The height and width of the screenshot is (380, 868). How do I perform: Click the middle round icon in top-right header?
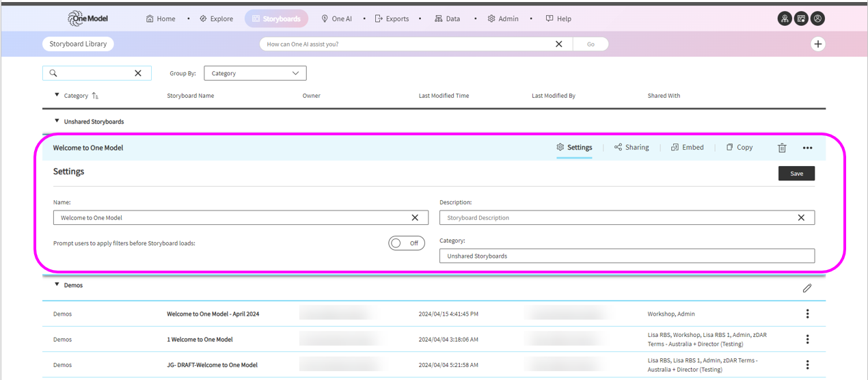coord(801,18)
